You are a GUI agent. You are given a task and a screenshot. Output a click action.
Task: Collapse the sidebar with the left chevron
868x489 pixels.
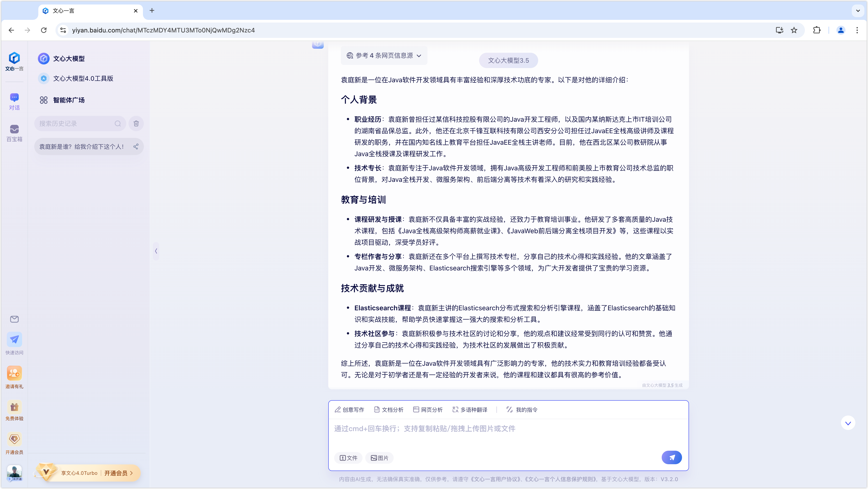[x=156, y=251]
